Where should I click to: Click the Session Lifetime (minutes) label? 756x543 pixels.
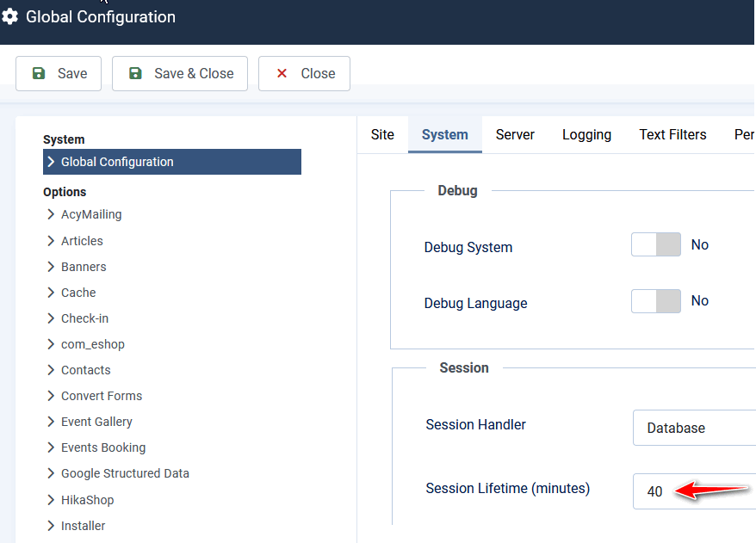508,488
